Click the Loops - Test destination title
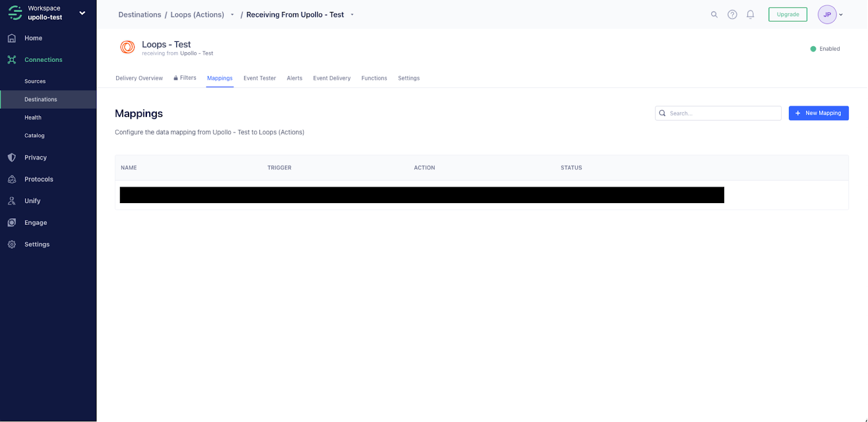 click(166, 45)
